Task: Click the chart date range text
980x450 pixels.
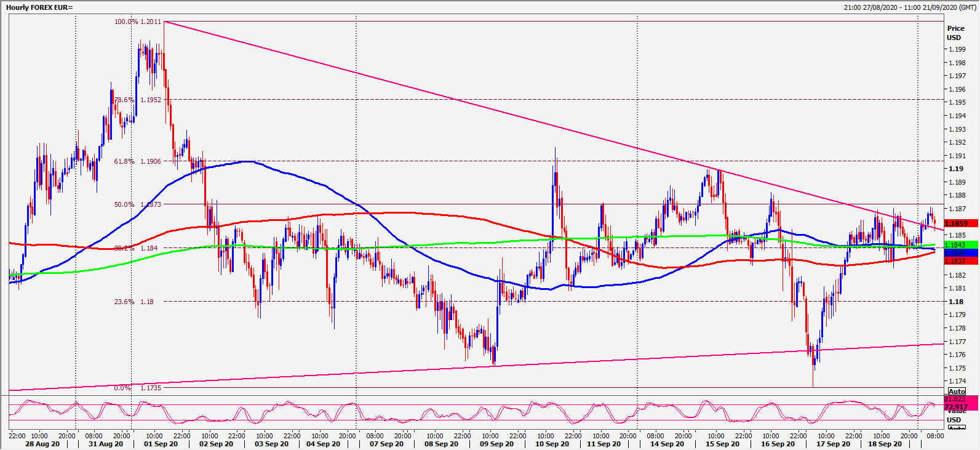Action: tap(910, 7)
